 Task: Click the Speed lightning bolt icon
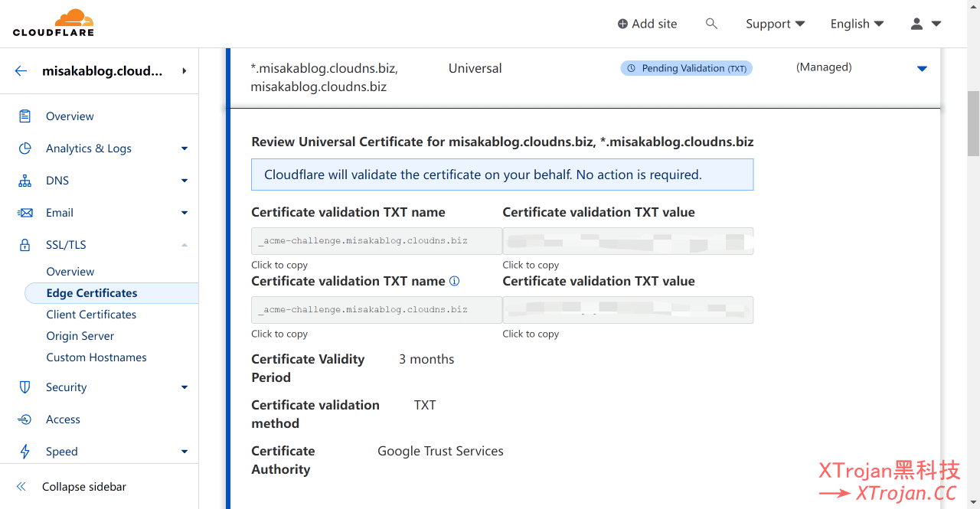pos(25,452)
